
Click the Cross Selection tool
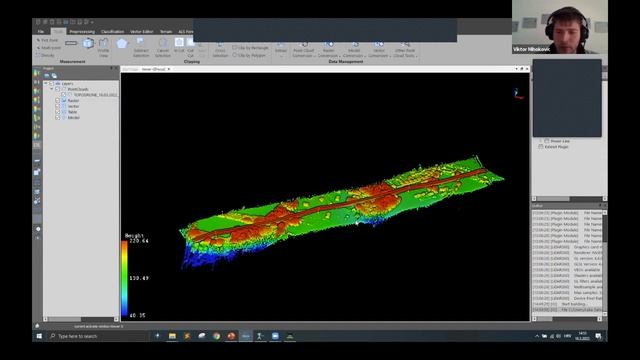pos(220,50)
